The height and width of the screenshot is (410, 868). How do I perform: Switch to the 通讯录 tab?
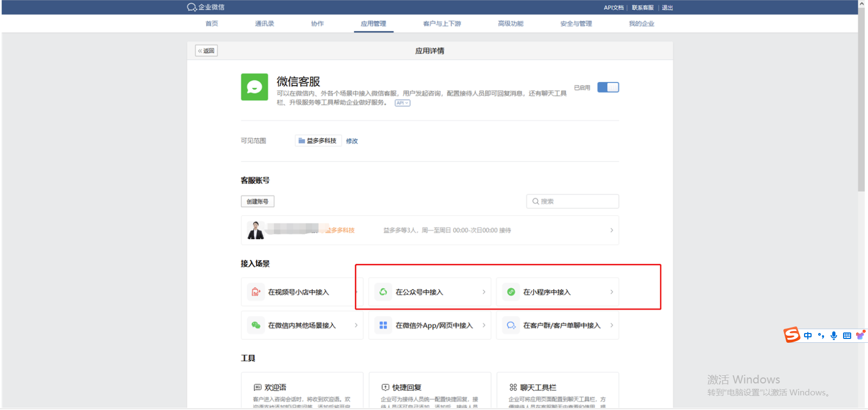(265, 24)
